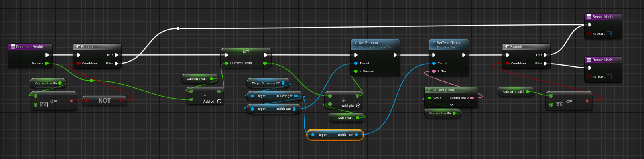The width and height of the screenshot is (644, 159).
Task: Select the first Branch node icon
Action: click(78, 47)
